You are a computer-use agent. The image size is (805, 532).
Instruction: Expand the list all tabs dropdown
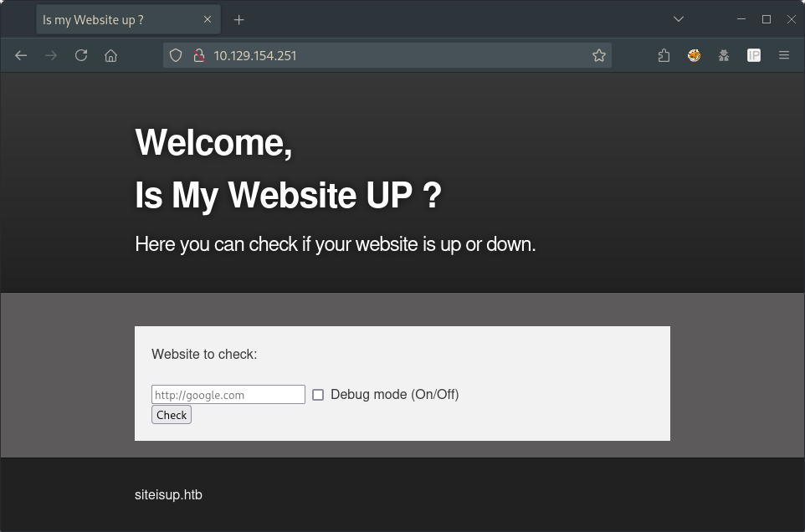pyautogui.click(x=679, y=19)
